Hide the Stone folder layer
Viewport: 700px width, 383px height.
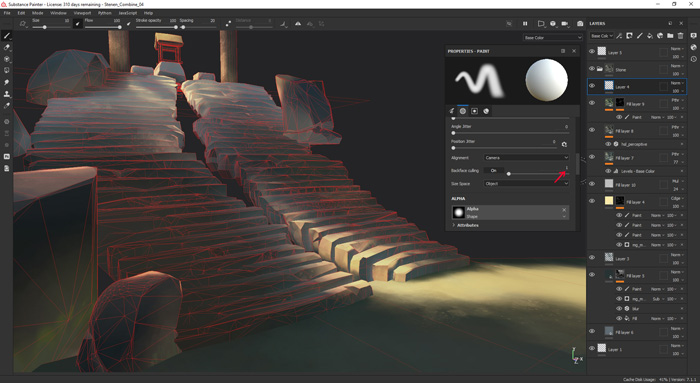coord(592,69)
